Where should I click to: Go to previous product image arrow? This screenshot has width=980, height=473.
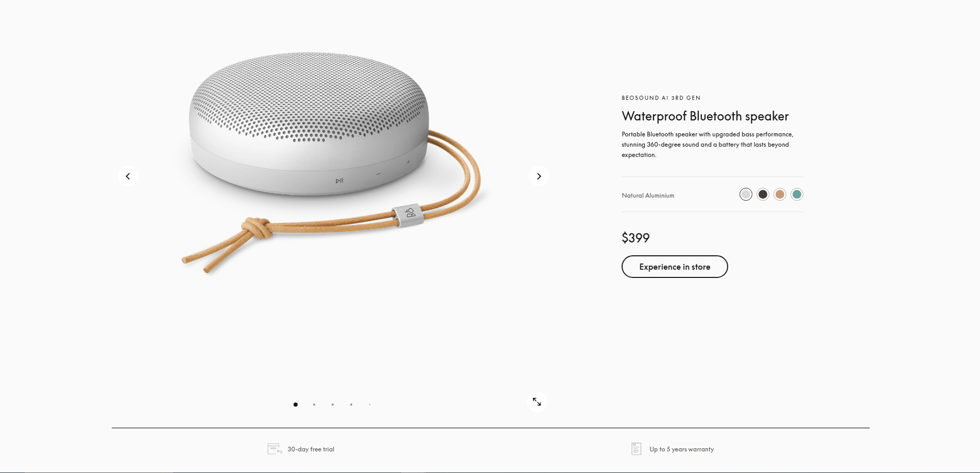pyautogui.click(x=128, y=176)
